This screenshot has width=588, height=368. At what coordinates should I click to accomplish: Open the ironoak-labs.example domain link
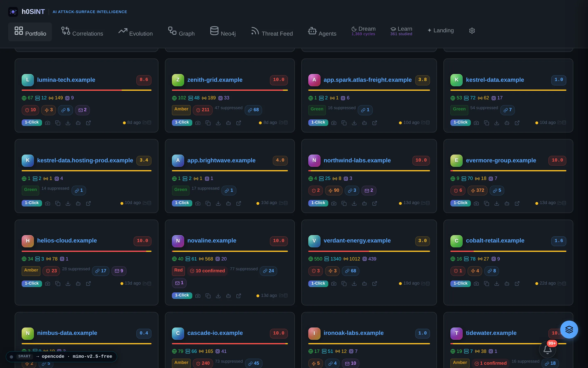pos(354,333)
